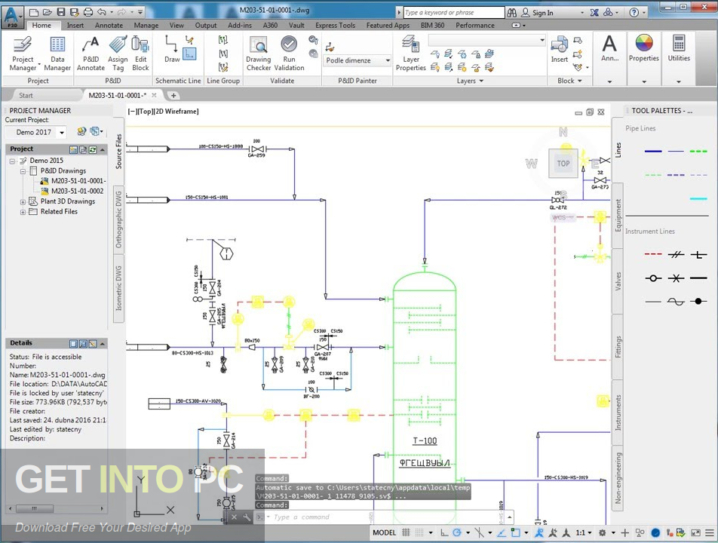Open the annotation scale 1:1 dropdown
Viewport: 718px width, 543px height.
[x=583, y=532]
